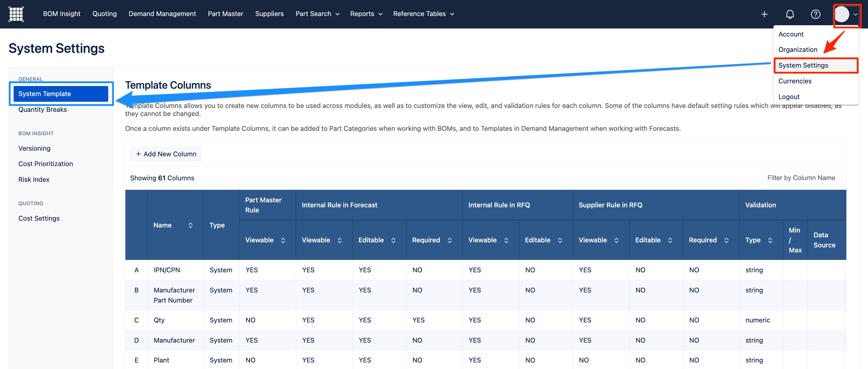Click the IPN/CPN row name
The image size is (868, 369).
(167, 270)
